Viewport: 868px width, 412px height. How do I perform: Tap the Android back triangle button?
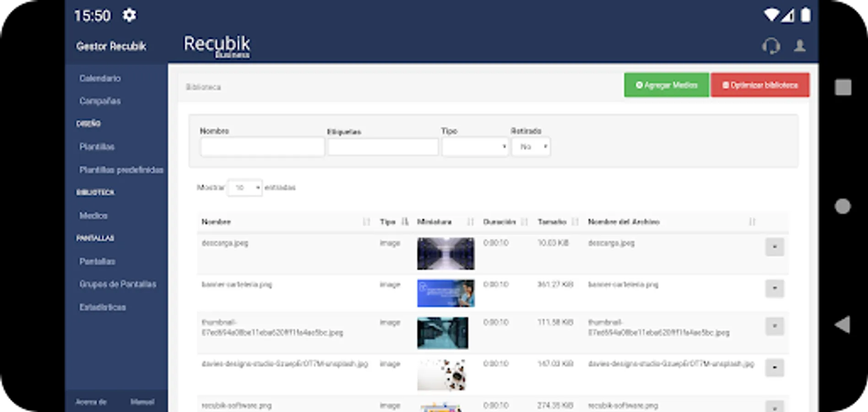click(x=842, y=325)
